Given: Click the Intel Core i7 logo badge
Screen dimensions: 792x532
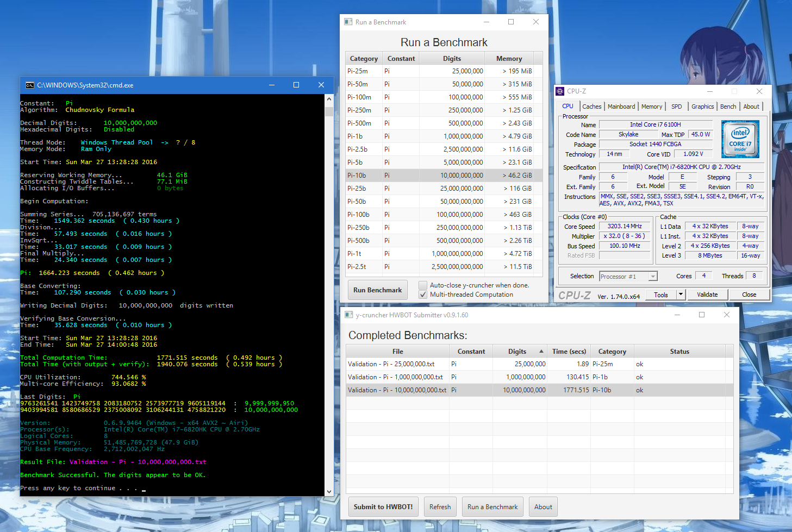Looking at the screenshot, I should click(740, 139).
